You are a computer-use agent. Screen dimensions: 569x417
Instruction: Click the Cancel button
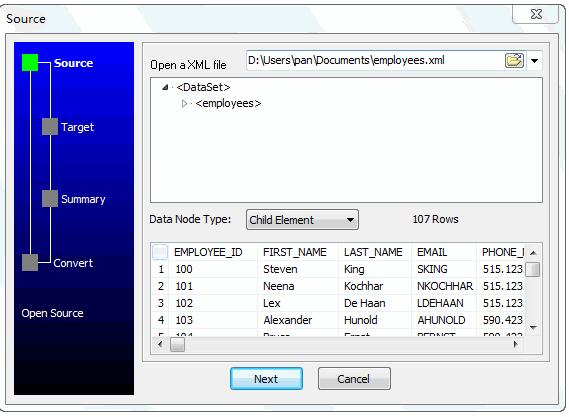pyautogui.click(x=354, y=379)
